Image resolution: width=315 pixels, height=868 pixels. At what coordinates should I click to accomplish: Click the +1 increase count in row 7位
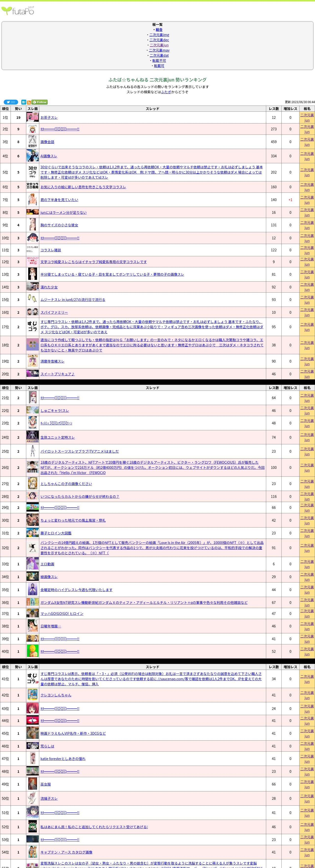pyautogui.click(x=290, y=200)
